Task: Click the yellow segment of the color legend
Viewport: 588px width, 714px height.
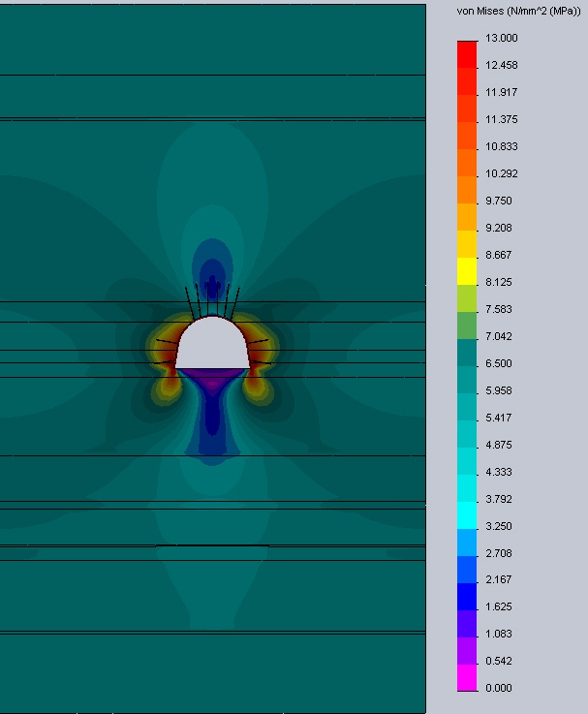Action: click(x=467, y=271)
